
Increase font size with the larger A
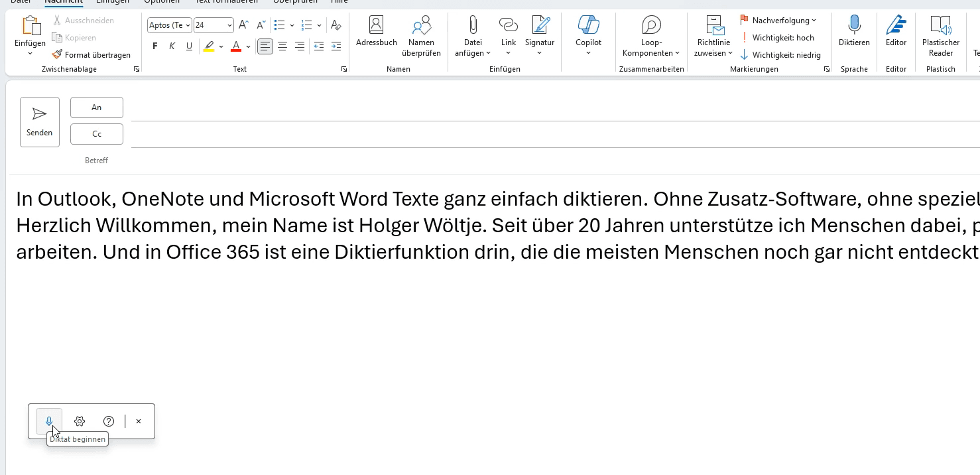click(x=243, y=25)
